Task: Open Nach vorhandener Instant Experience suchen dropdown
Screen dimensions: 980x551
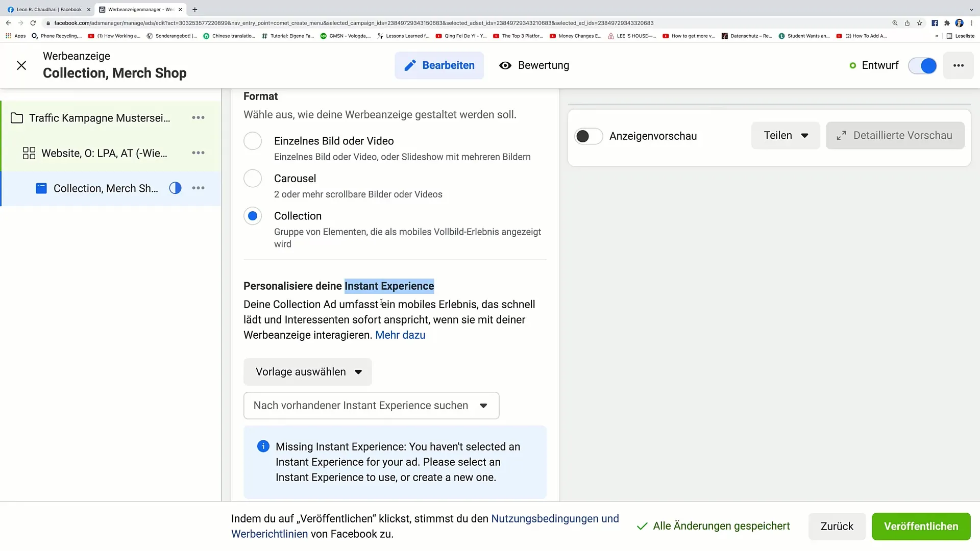Action: coord(371,406)
